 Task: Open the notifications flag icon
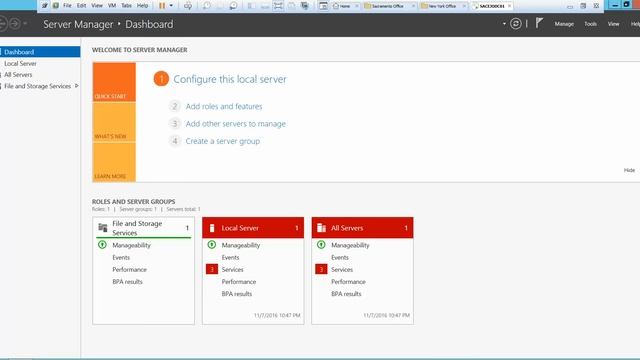[539, 23]
